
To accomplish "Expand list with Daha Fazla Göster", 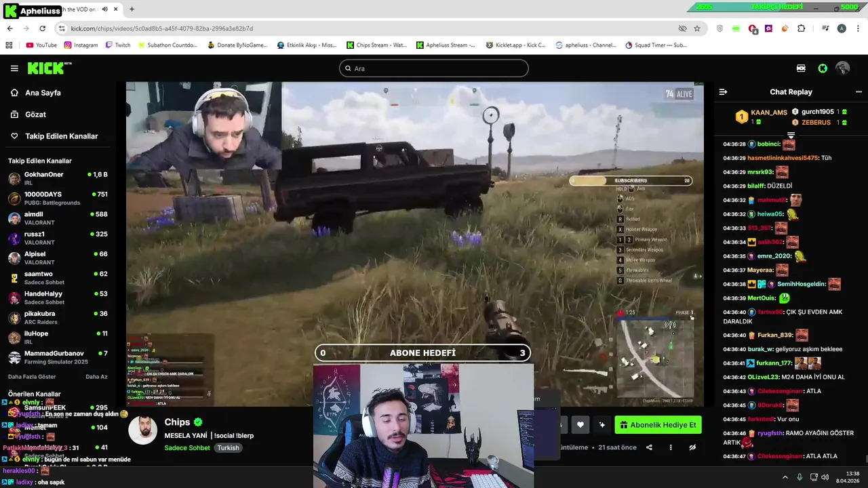I will [x=32, y=377].
